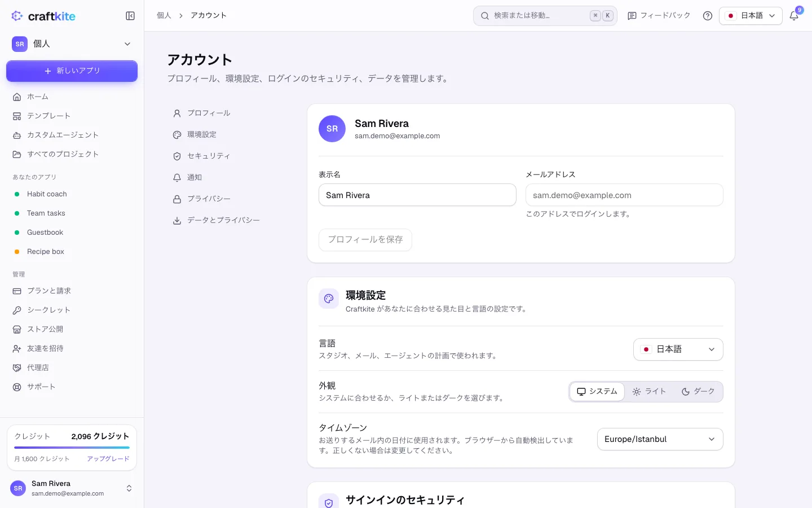Expand the Sam Rivera account menu at bottom
812x508 pixels.
point(72,488)
